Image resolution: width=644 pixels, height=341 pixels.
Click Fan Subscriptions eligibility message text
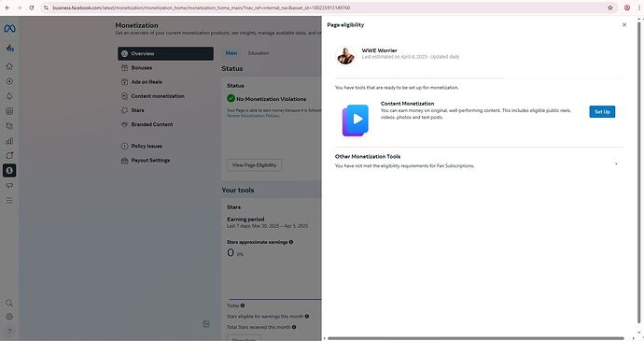404,165
